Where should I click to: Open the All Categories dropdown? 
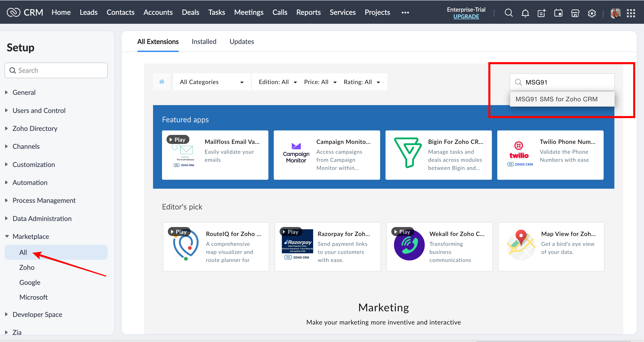click(212, 82)
